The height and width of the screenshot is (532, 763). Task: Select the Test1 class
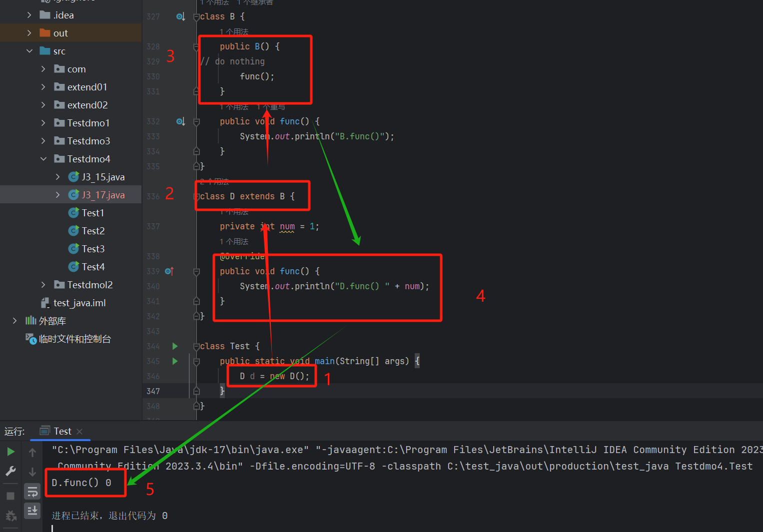point(93,213)
